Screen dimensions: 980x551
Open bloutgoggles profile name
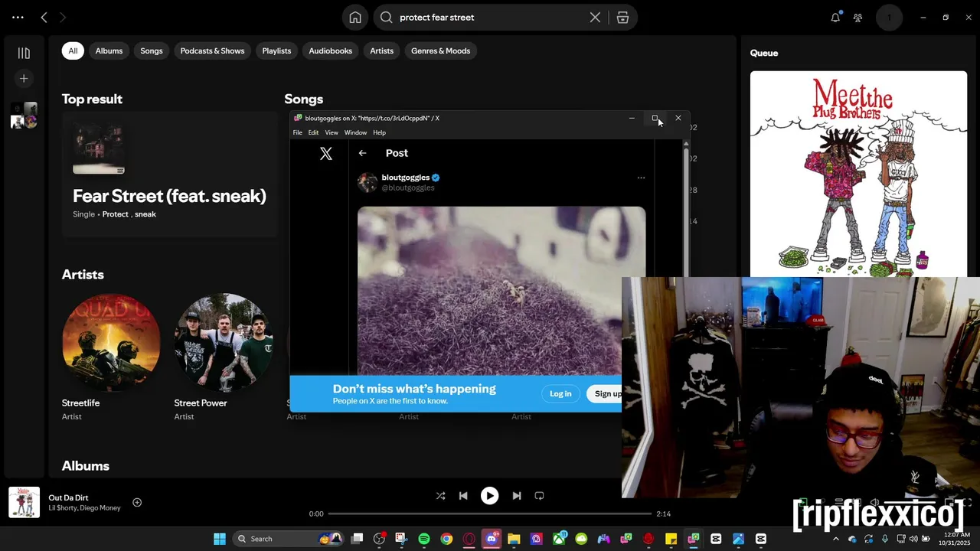[405, 178]
